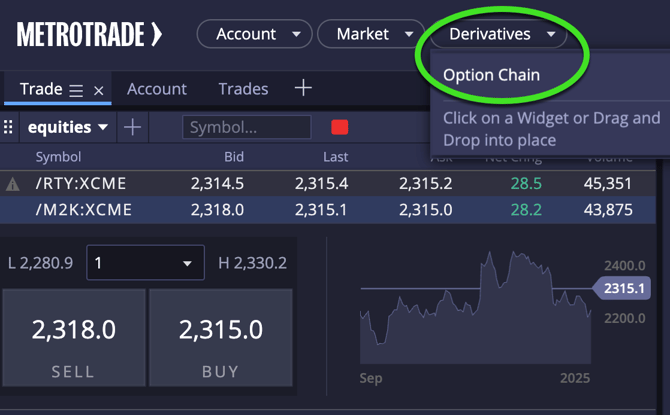Add a new workspace tab with plus
This screenshot has height=415, width=670.
(303, 88)
